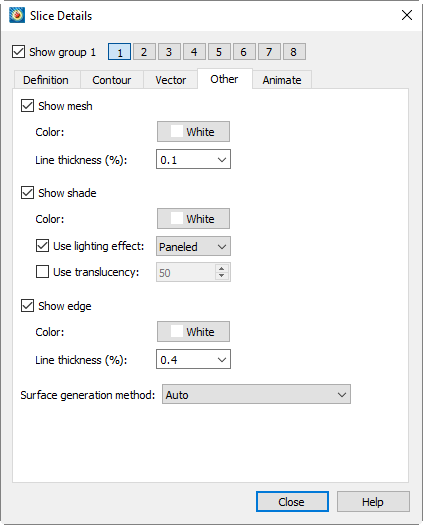
Task: Toggle Use lighting effect checkbox
Action: click(42, 246)
